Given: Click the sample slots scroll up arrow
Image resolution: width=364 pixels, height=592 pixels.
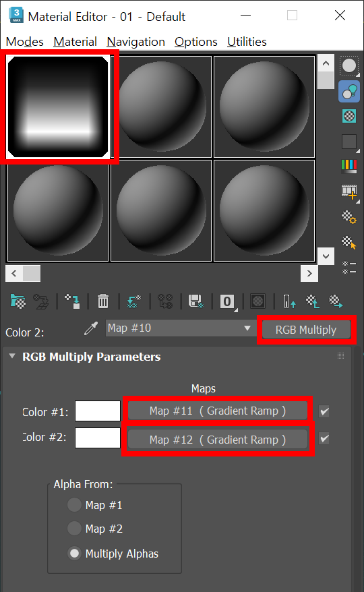Looking at the screenshot, I should [326, 63].
